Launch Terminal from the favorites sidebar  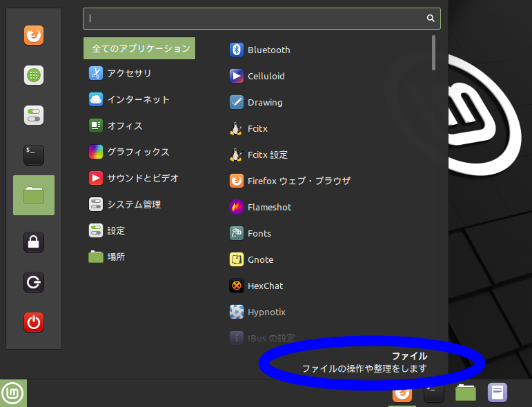[34, 155]
